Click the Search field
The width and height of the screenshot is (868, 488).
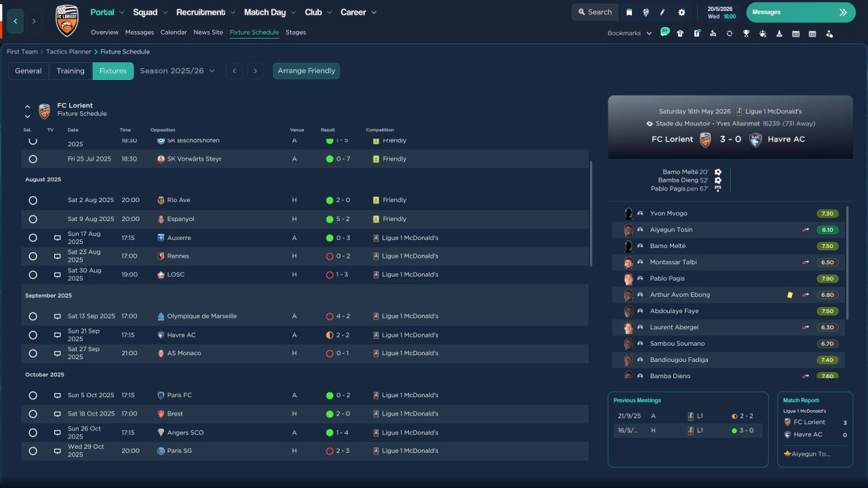coord(594,12)
